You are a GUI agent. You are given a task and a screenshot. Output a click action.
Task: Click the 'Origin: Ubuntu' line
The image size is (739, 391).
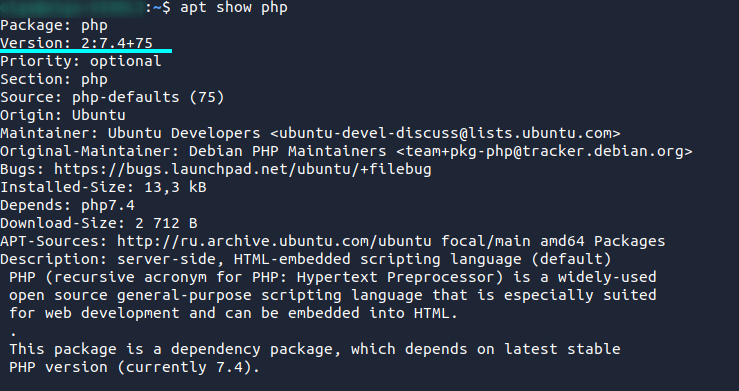[x=63, y=115]
